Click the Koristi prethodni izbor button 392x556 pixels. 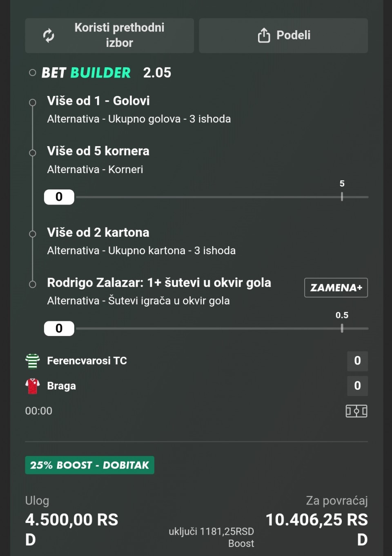(109, 36)
